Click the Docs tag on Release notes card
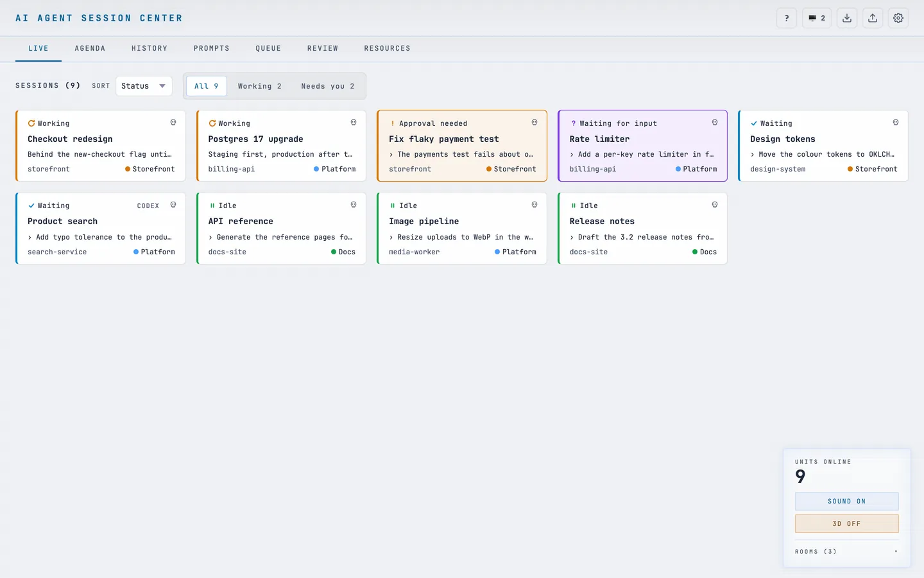This screenshot has width=924, height=578. [705, 252]
